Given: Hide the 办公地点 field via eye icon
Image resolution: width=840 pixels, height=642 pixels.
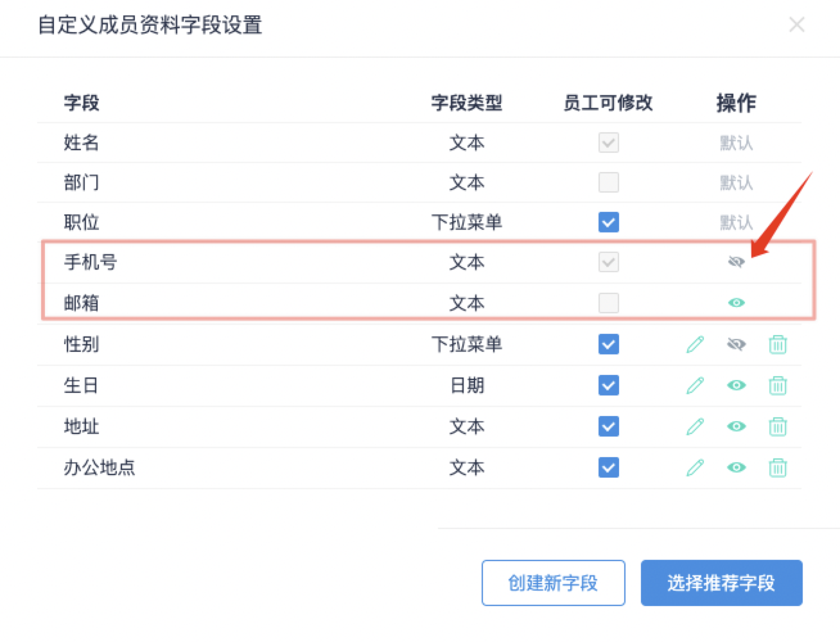Looking at the screenshot, I should (736, 468).
